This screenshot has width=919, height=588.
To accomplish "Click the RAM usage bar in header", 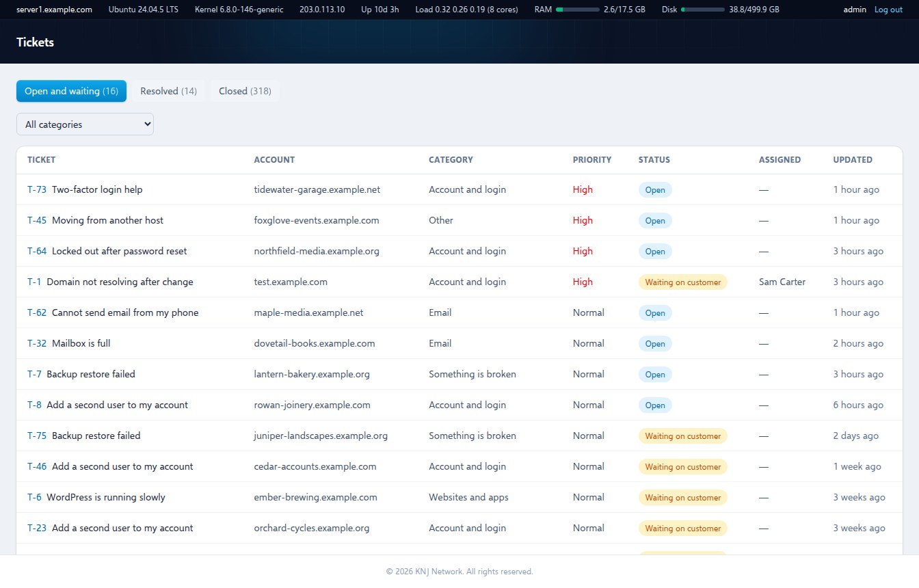I will tap(578, 10).
